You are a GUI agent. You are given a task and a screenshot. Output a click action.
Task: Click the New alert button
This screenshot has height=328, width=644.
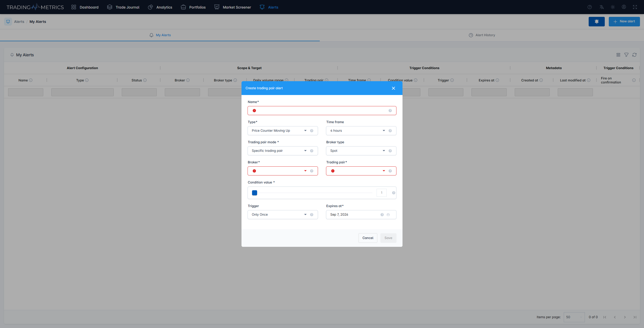(x=624, y=22)
